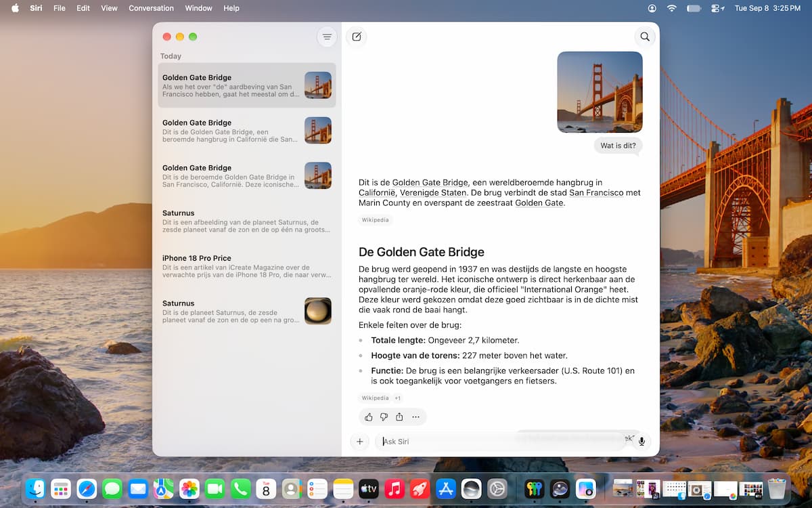Image resolution: width=812 pixels, height=508 pixels.
Task: Click the "Wat is dit?" message bubble
Action: pos(618,146)
